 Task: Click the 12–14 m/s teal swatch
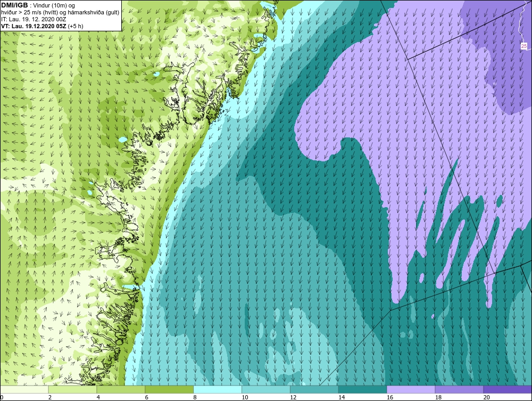(314, 389)
